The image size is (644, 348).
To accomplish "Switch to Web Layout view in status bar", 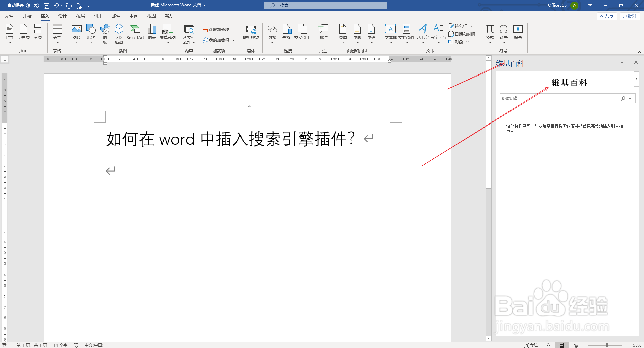I will pos(575,345).
